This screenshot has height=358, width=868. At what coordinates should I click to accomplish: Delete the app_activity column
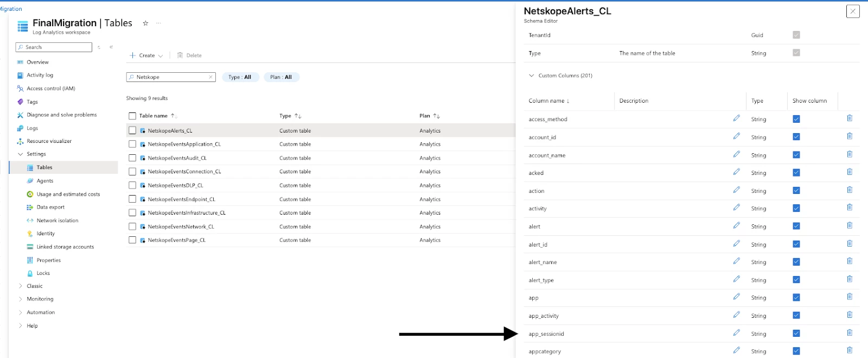(x=850, y=315)
